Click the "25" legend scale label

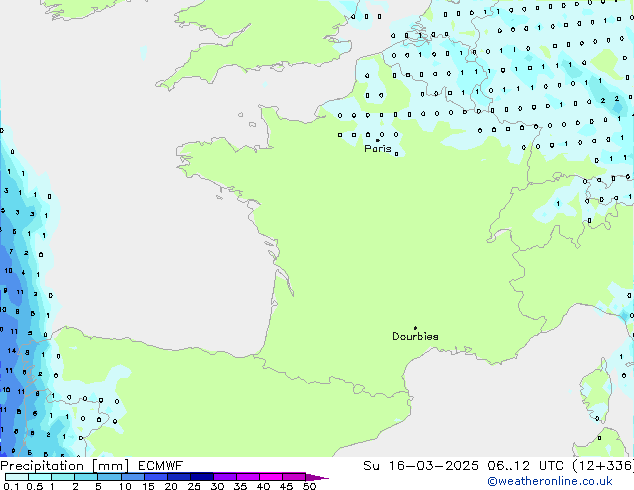pyautogui.click(x=194, y=486)
